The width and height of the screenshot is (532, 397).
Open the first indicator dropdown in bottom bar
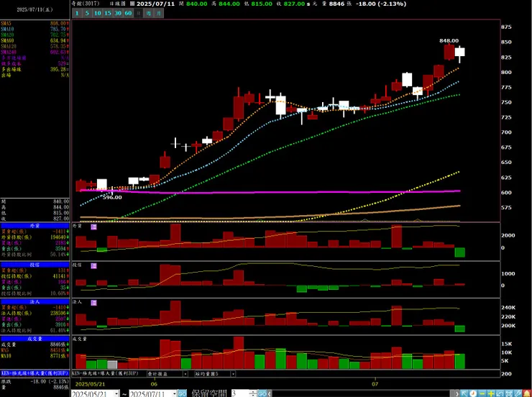(x=185, y=373)
